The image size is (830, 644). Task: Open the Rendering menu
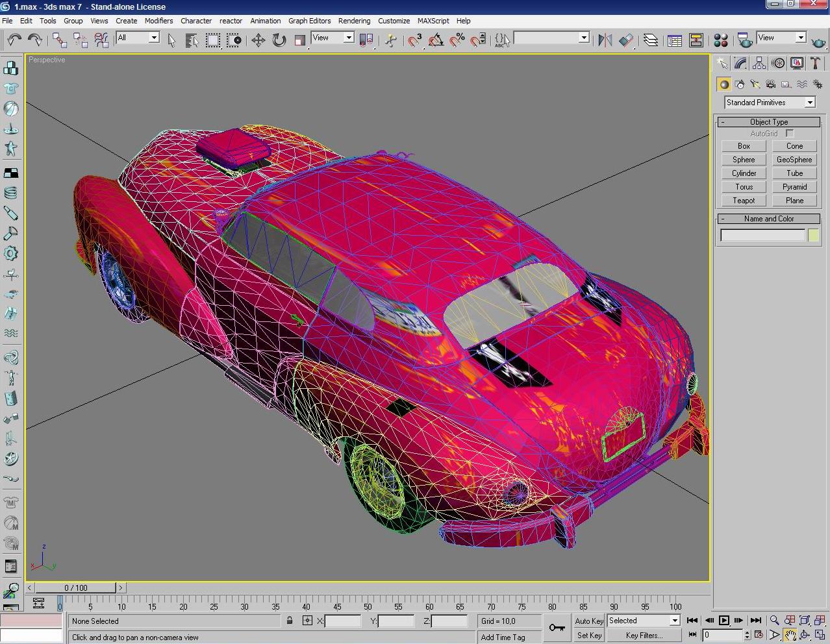(x=354, y=21)
